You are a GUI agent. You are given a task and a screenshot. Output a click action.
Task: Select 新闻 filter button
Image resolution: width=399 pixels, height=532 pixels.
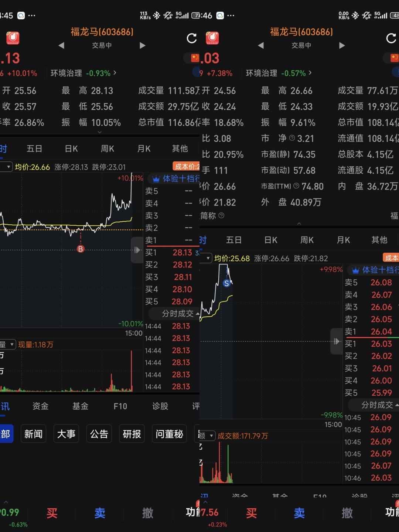(x=34, y=434)
